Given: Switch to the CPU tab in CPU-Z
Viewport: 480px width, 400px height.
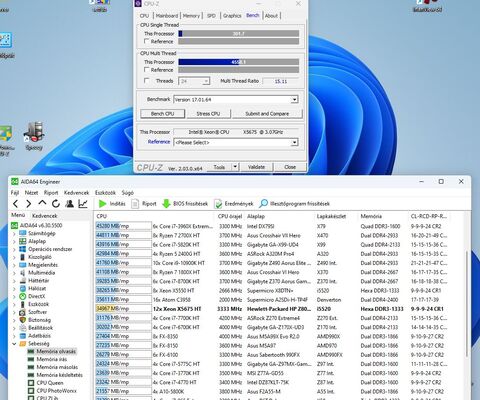Looking at the screenshot, I should [x=144, y=16].
